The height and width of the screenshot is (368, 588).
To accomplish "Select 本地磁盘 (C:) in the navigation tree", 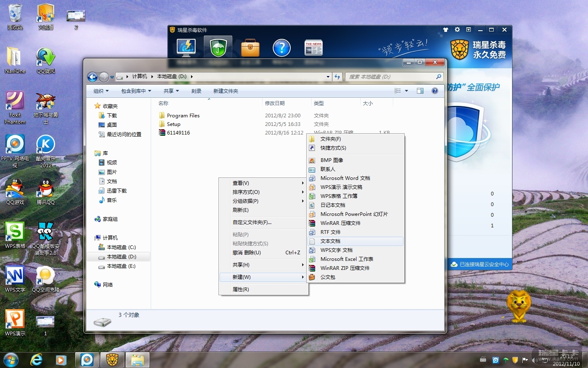I will (121, 247).
